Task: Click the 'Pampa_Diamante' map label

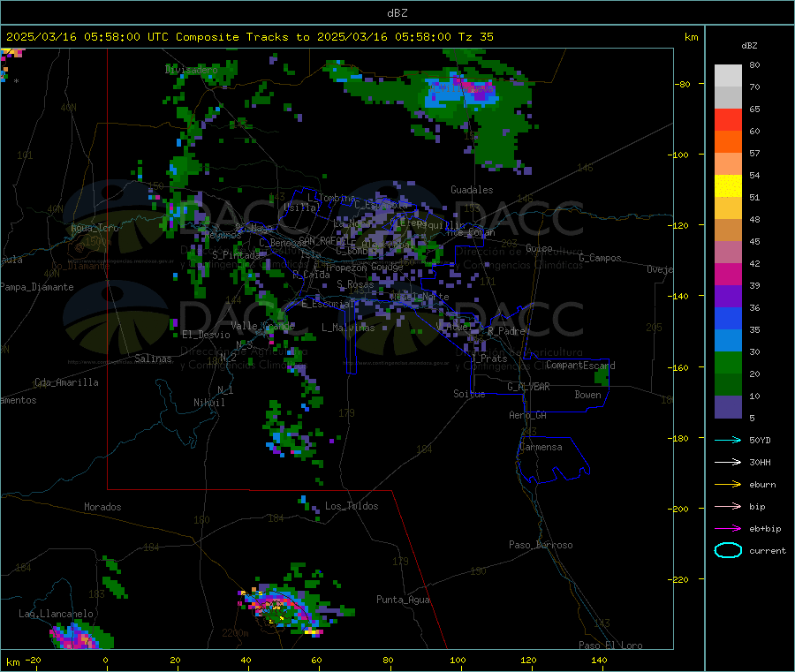Action: click(36, 287)
